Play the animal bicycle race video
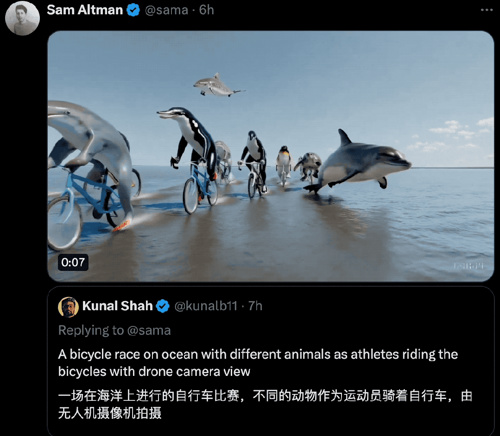 pyautogui.click(x=271, y=156)
